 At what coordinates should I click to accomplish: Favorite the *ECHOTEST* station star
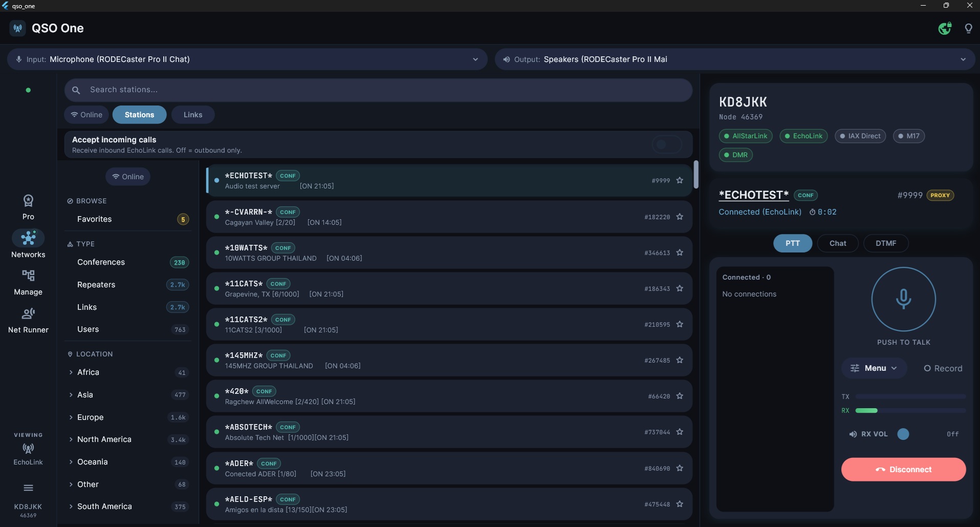680,180
